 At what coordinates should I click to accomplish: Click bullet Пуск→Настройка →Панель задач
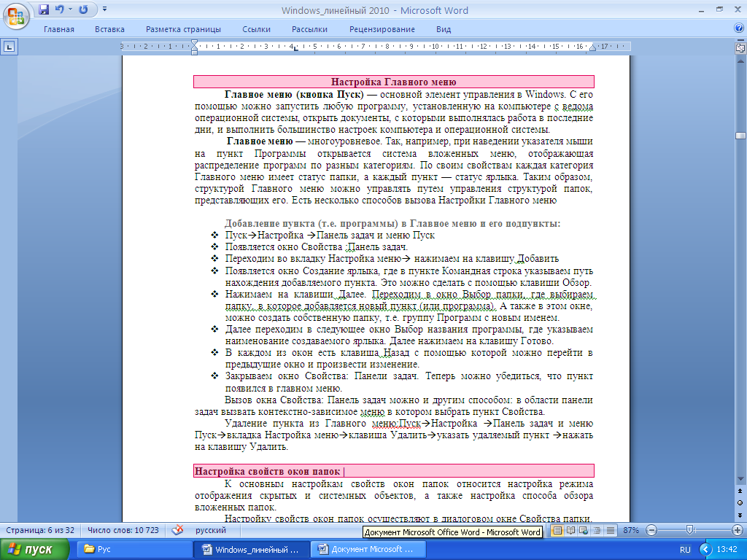point(330,236)
